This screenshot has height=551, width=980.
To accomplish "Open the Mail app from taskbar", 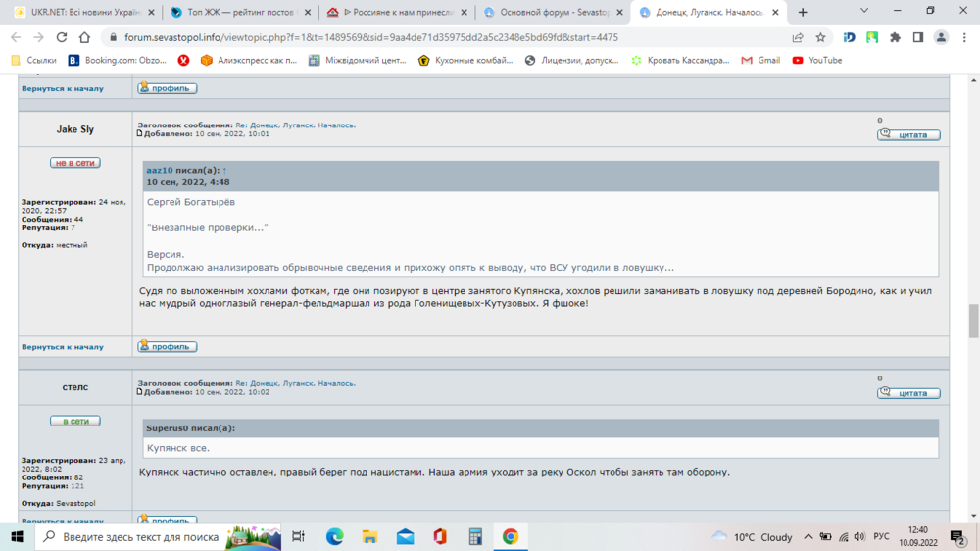I will 405,536.
